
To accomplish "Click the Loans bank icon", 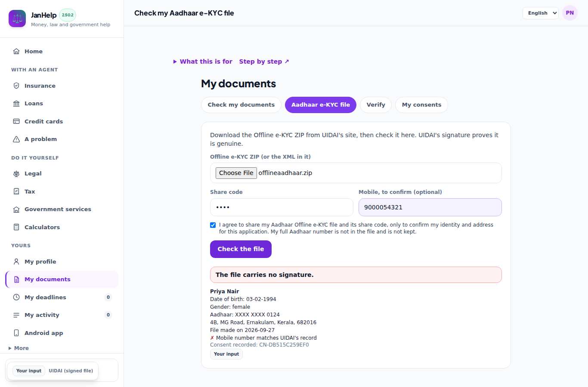I will pos(16,103).
